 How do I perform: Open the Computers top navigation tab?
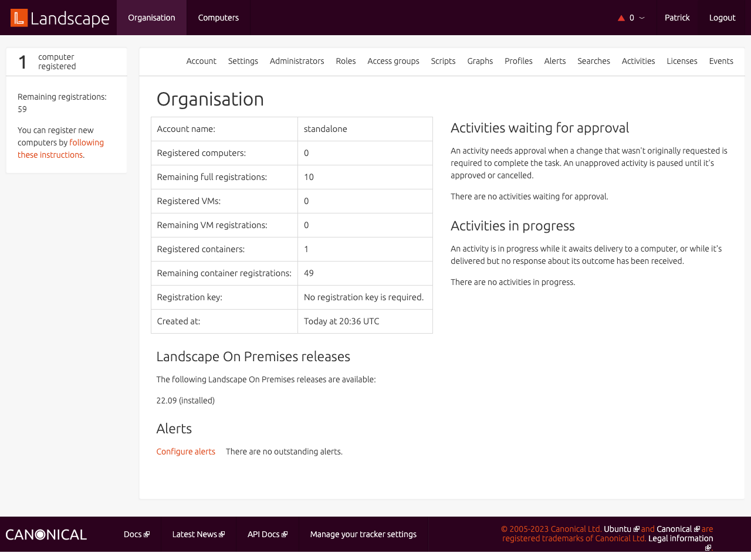[x=218, y=18]
